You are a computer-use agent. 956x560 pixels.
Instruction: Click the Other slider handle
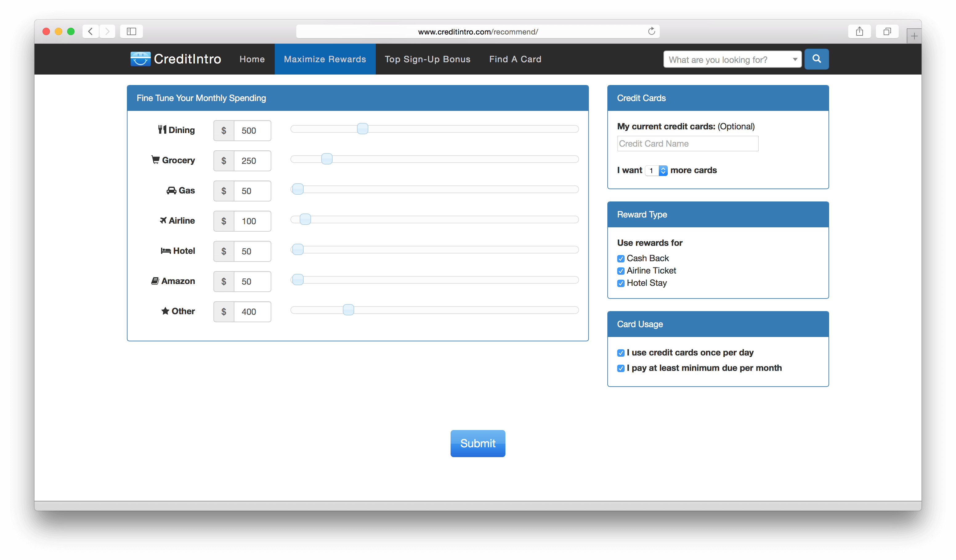pyautogui.click(x=348, y=310)
